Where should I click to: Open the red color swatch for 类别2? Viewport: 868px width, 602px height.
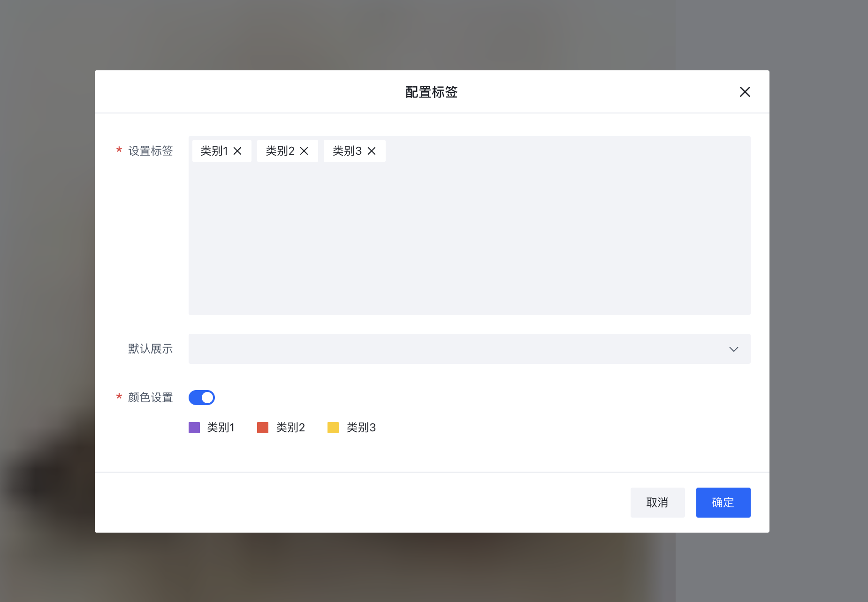point(263,428)
